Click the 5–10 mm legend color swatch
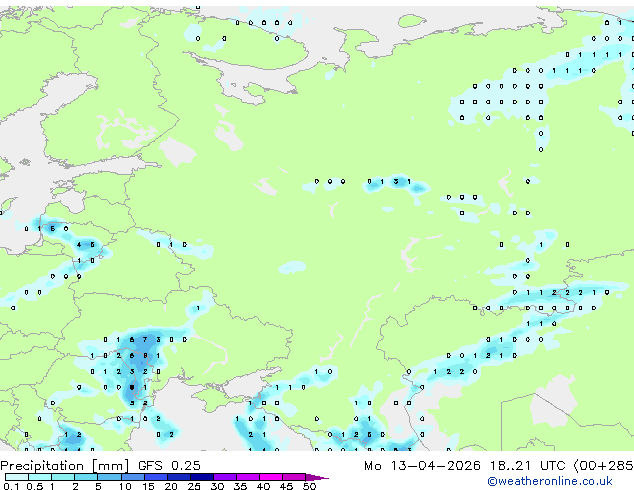Image resolution: width=634 pixels, height=490 pixels. (x=109, y=477)
